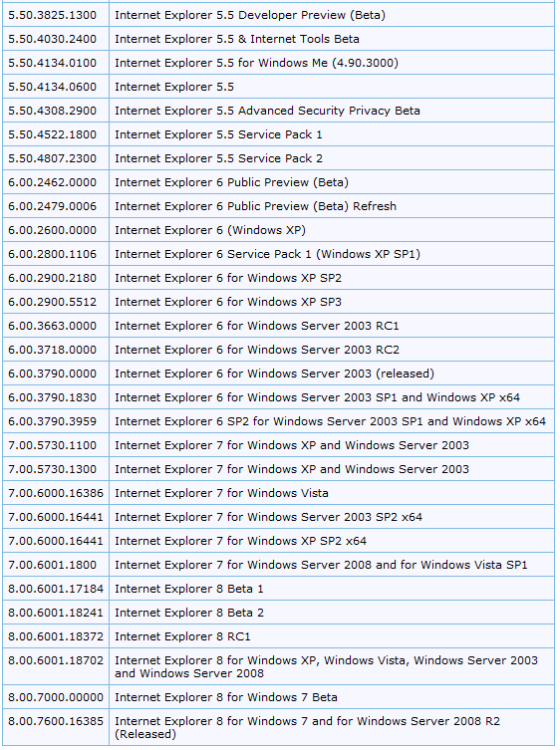The width and height of the screenshot is (560, 750).
Task: Click Internet Explorer 6 (Windows XP) entry
Action: tap(210, 230)
